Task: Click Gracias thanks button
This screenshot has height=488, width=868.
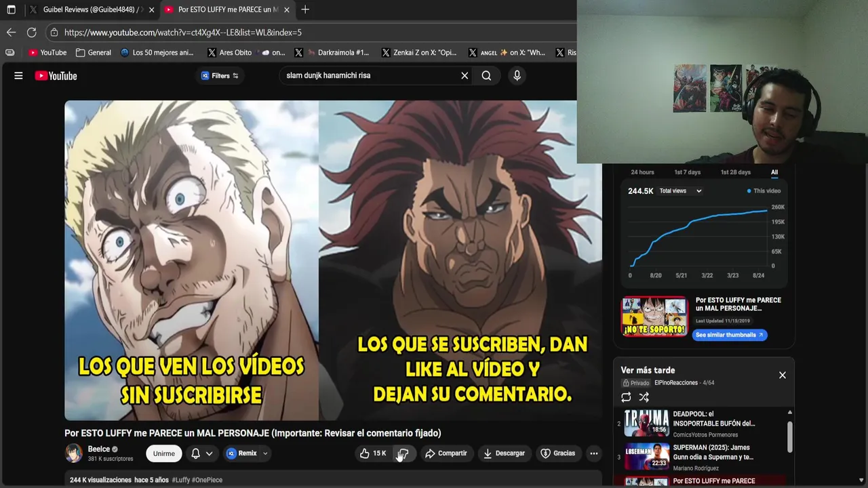Action: (557, 453)
